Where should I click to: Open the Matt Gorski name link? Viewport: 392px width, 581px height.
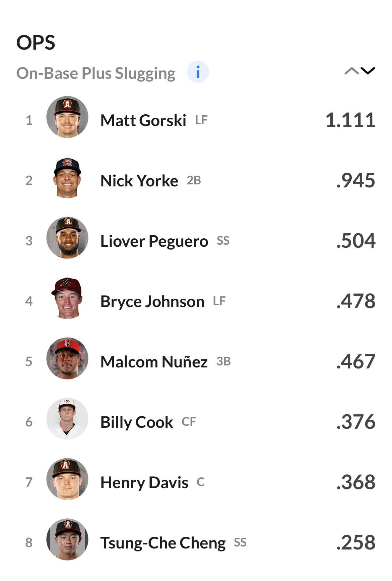pos(143,120)
